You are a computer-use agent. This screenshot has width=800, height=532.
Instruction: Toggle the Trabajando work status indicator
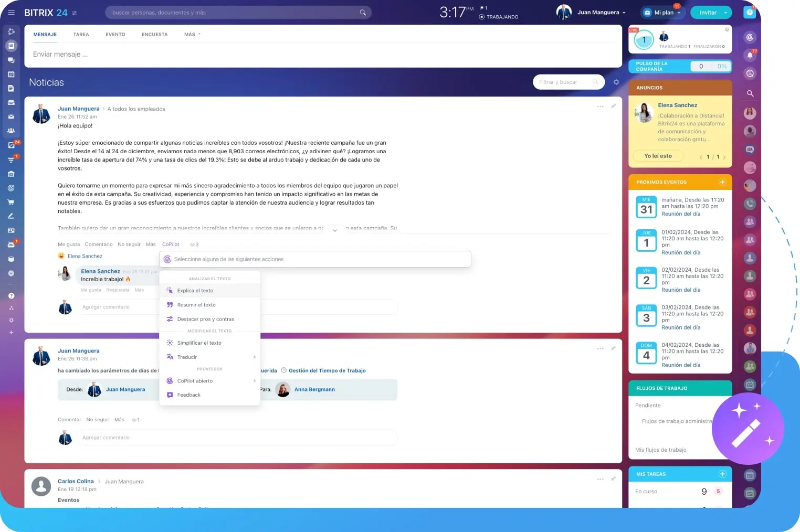499,17
